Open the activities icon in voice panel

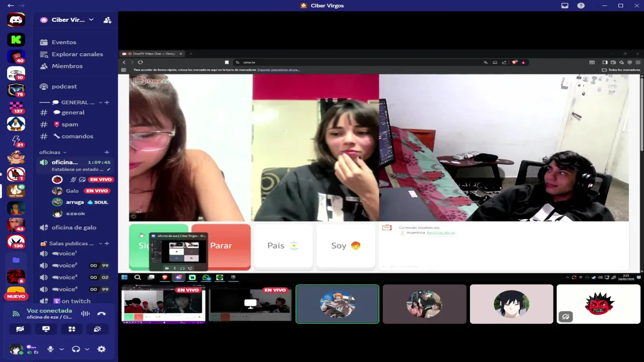tap(71, 329)
